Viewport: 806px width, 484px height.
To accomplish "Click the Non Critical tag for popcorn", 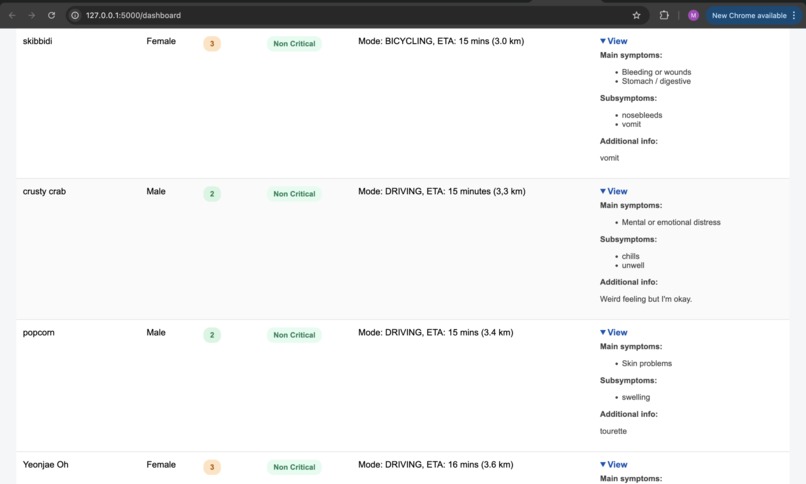I will coord(294,335).
